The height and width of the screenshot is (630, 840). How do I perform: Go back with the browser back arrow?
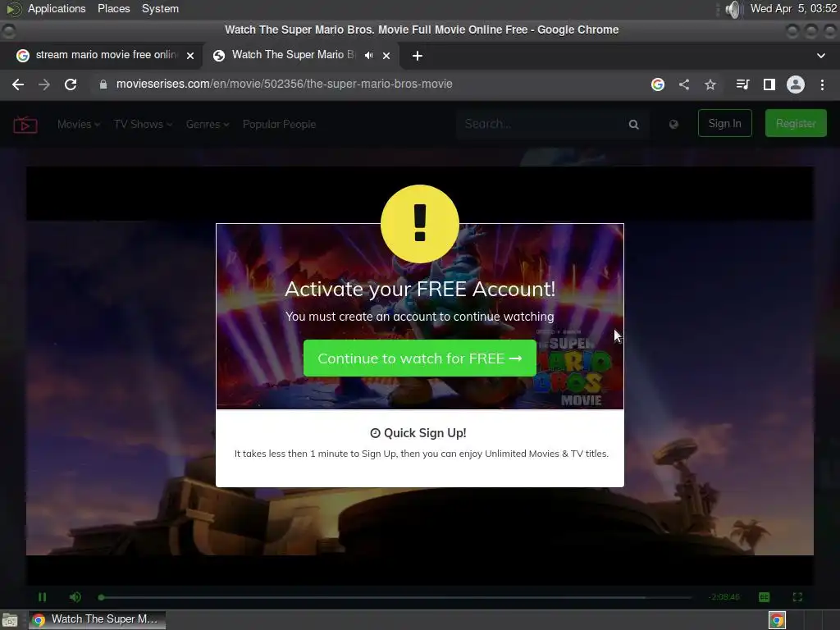tap(18, 84)
